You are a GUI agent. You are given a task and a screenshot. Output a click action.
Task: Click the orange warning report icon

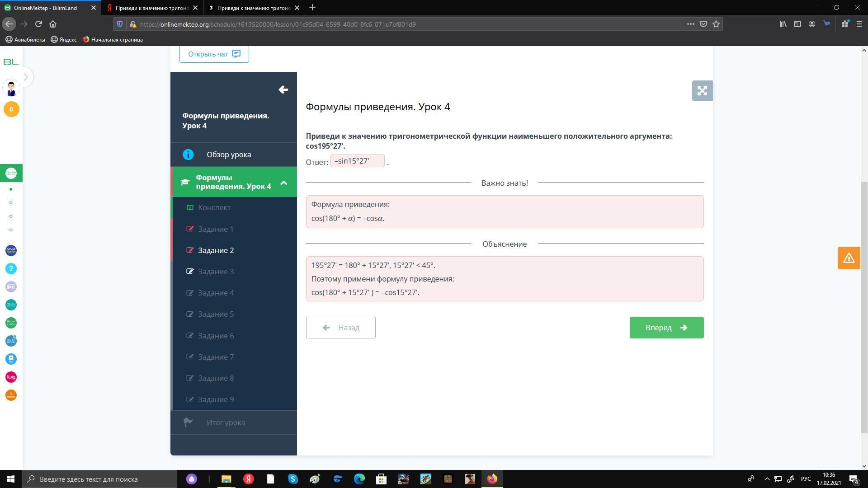[x=848, y=258]
